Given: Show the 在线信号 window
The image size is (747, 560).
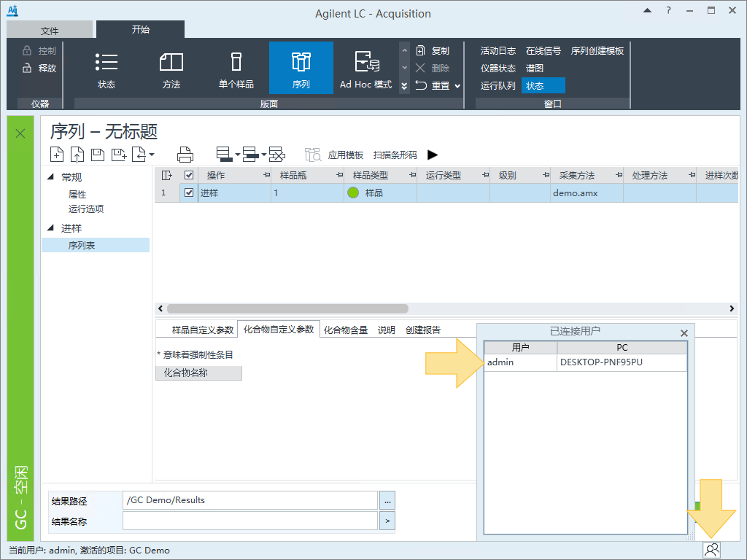Looking at the screenshot, I should click(x=543, y=50).
